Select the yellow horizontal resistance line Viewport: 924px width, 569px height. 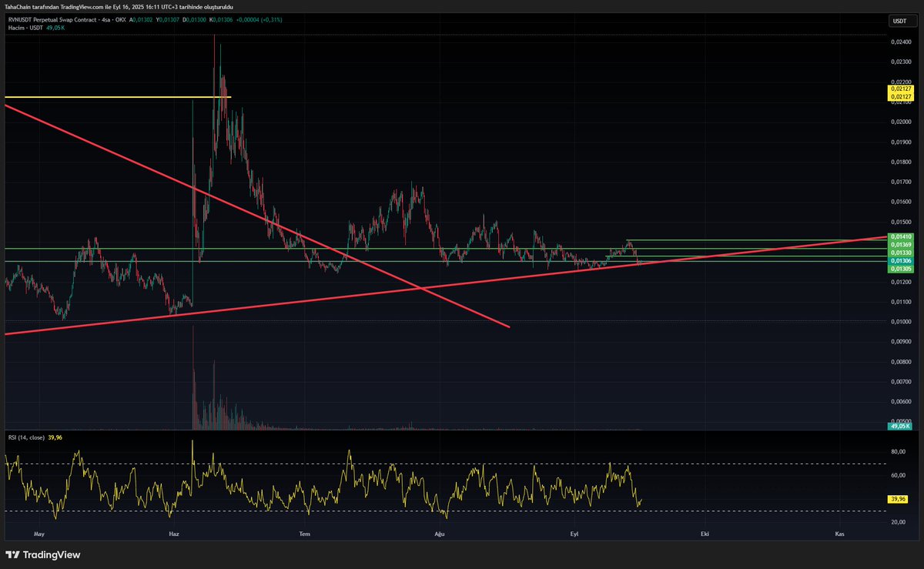coord(115,97)
